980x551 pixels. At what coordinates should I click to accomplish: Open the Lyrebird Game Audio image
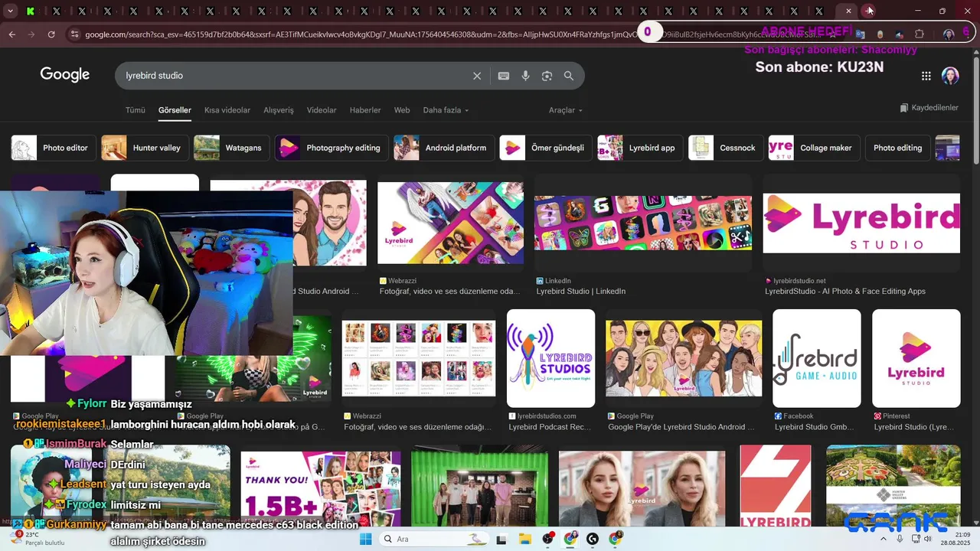point(817,358)
